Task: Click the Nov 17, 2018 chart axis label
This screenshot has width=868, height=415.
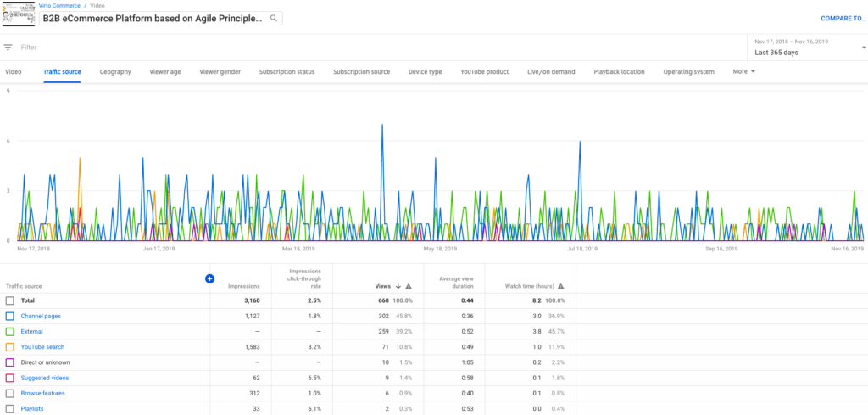Action: coord(33,249)
